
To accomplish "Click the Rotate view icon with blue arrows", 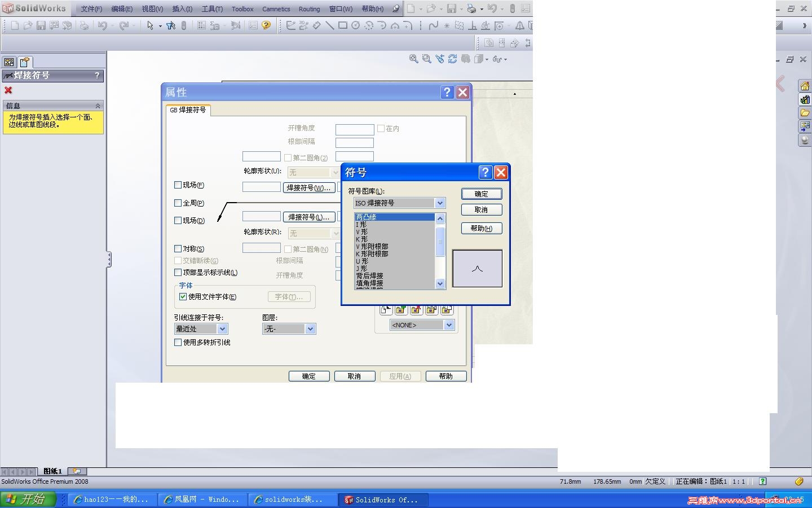I will pos(452,59).
